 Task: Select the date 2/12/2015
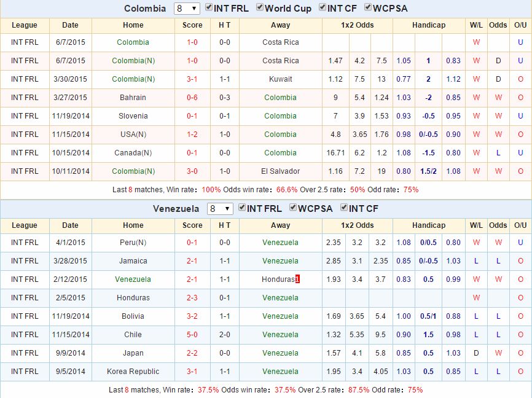[x=70, y=279]
